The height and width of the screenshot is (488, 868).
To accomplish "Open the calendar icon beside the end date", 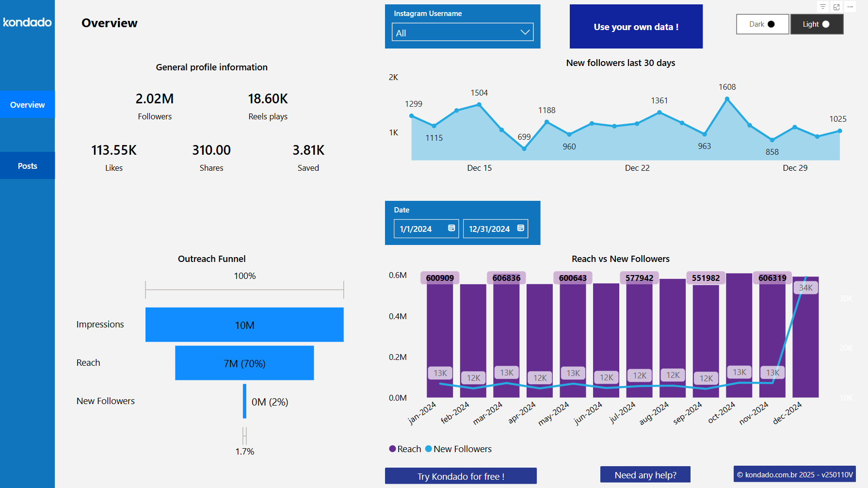I will (521, 228).
